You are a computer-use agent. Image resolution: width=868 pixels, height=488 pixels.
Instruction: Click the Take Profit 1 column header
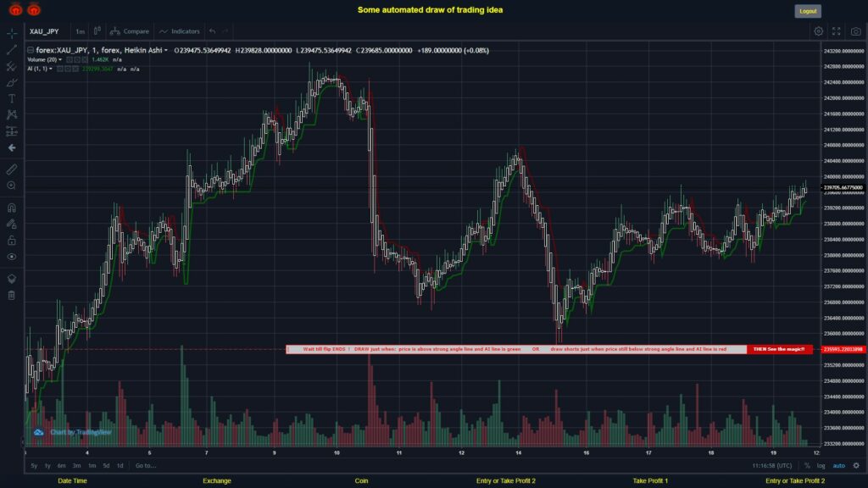650,481
